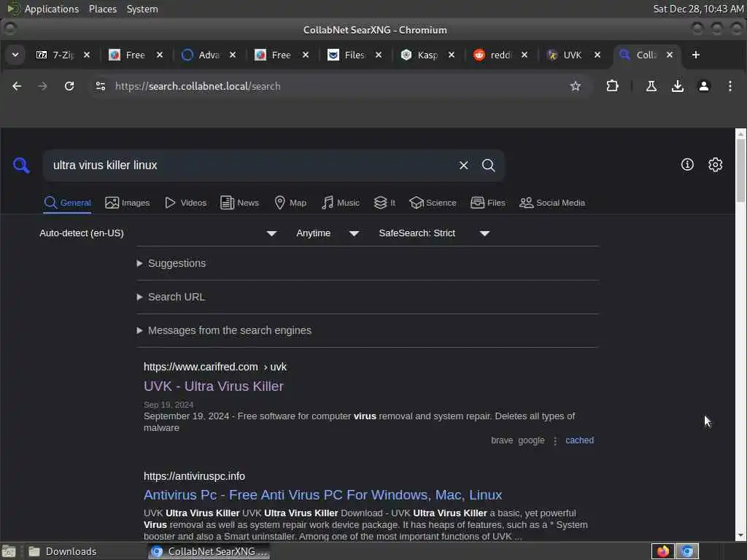This screenshot has height=560, width=747.
Task: Click the page vertical scrollbar thumb
Action: point(740,171)
